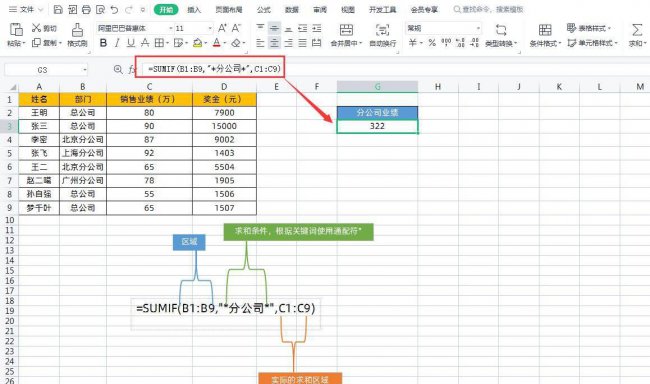Click the Merge and Center (合并居中) icon

point(346,30)
